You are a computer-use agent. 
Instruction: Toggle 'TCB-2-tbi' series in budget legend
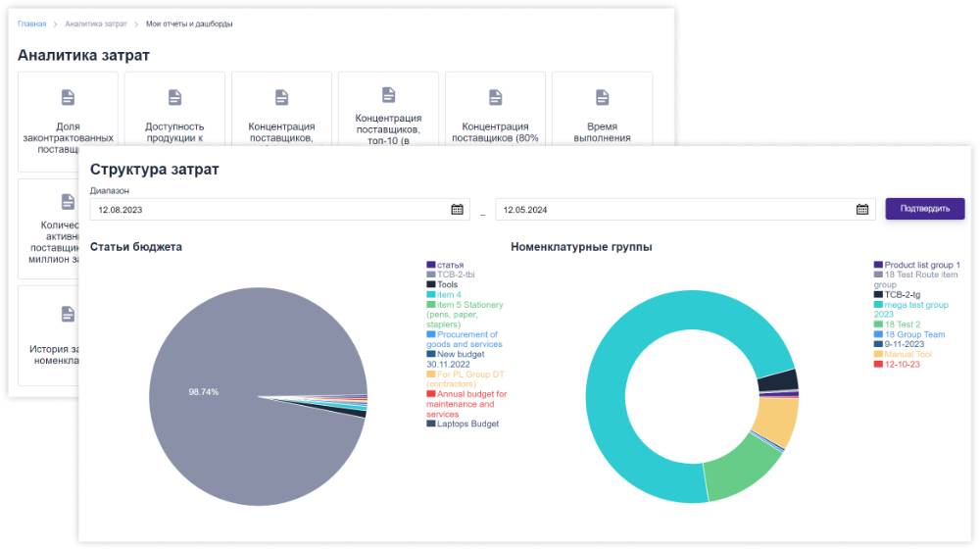point(456,275)
